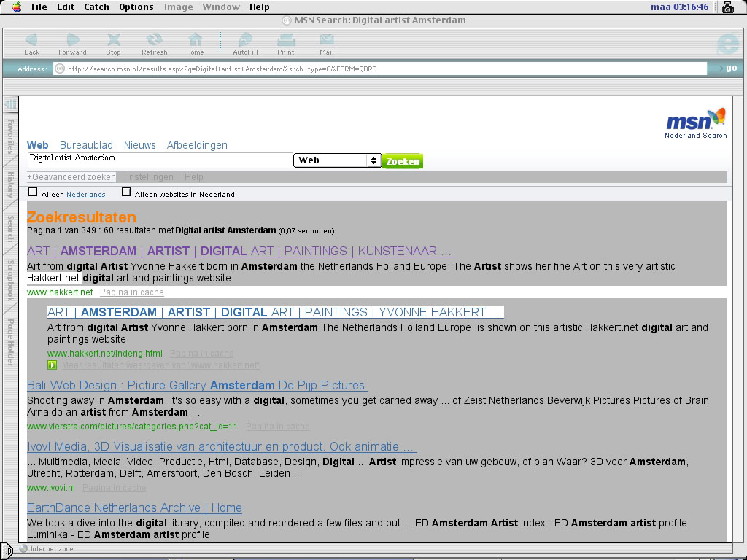Click the Internet Explorer logo icon
The height and width of the screenshot is (560, 747).
(x=727, y=44)
